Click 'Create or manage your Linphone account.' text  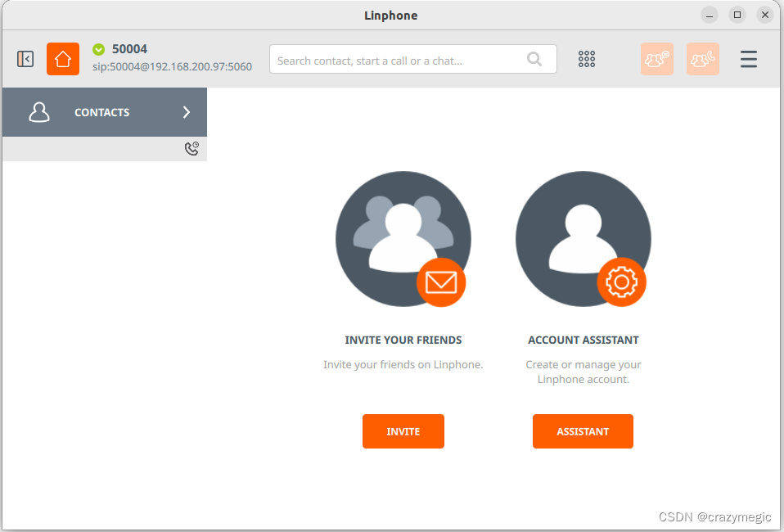(583, 372)
